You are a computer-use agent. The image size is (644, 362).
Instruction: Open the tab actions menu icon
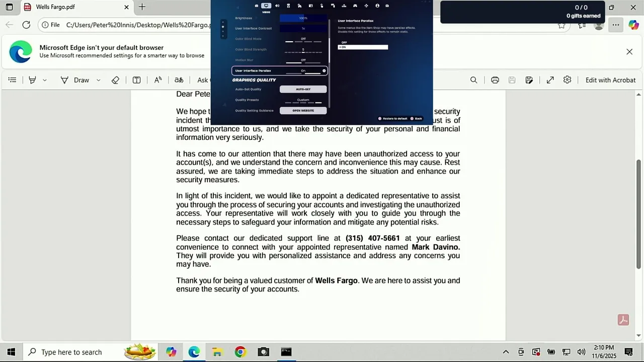click(9, 7)
